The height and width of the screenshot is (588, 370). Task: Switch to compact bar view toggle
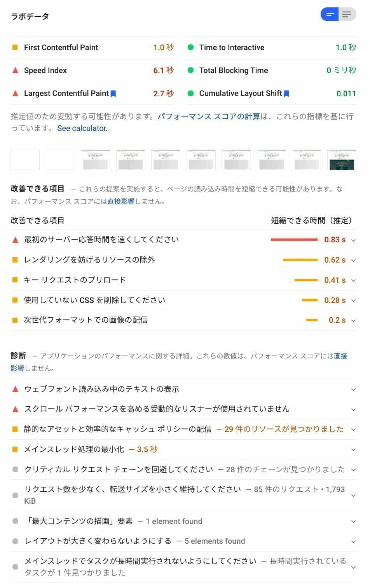click(x=330, y=15)
